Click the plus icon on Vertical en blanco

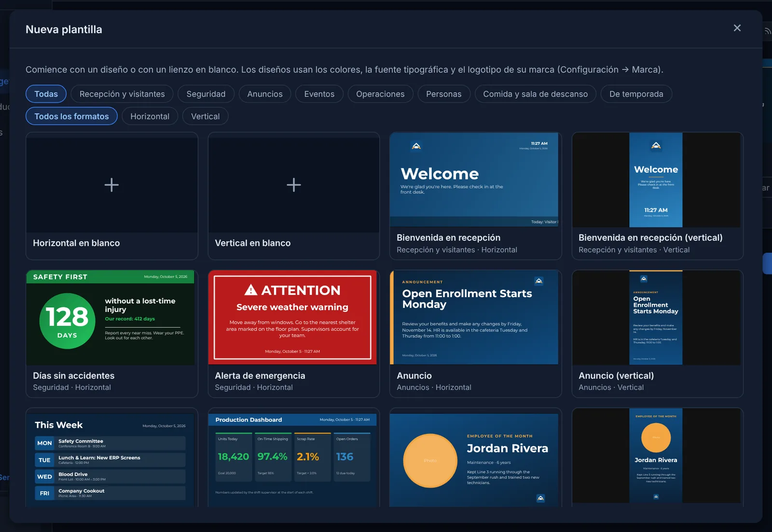[293, 185]
